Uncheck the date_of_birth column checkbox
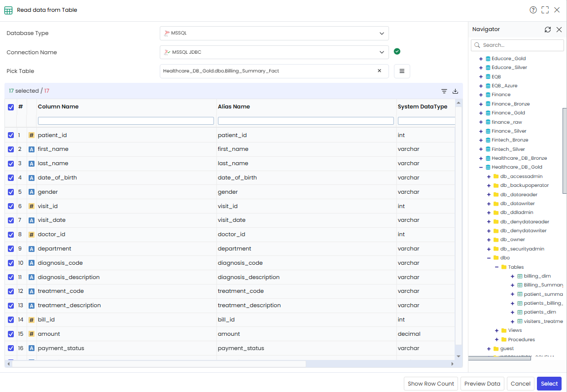The image size is (567, 392). coord(11,178)
